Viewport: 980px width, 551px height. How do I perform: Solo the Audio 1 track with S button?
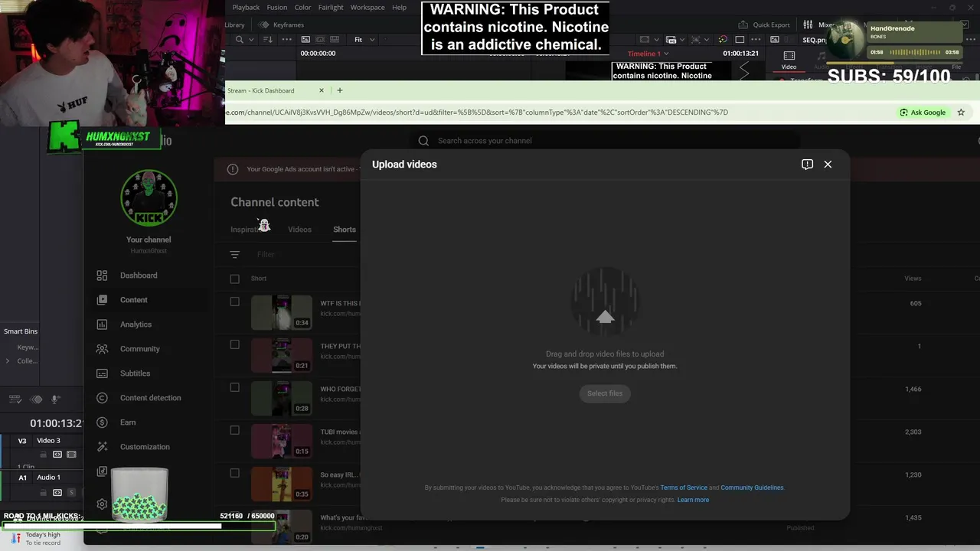[x=71, y=493]
